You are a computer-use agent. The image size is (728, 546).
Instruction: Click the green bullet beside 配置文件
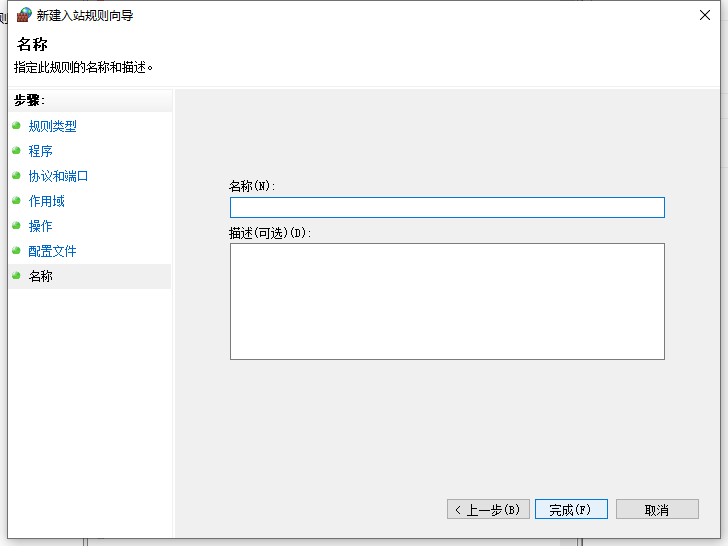click(16, 251)
